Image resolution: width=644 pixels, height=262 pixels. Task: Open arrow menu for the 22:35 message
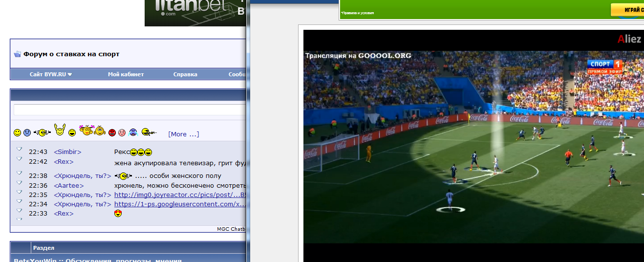(20, 192)
